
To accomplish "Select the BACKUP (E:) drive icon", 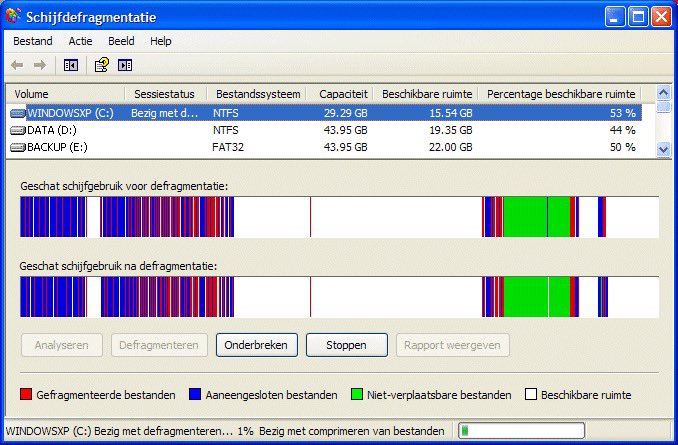I will point(18,147).
